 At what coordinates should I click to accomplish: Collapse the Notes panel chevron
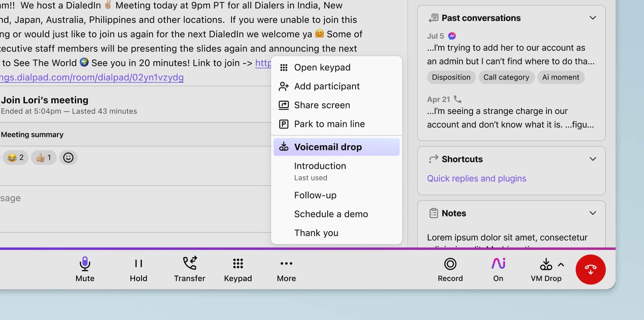tap(593, 213)
